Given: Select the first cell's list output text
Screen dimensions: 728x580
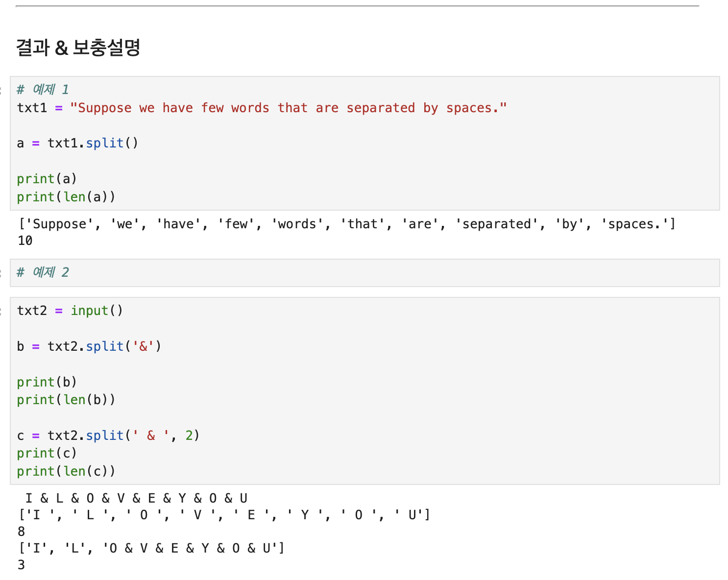Looking at the screenshot, I should coord(347,224).
